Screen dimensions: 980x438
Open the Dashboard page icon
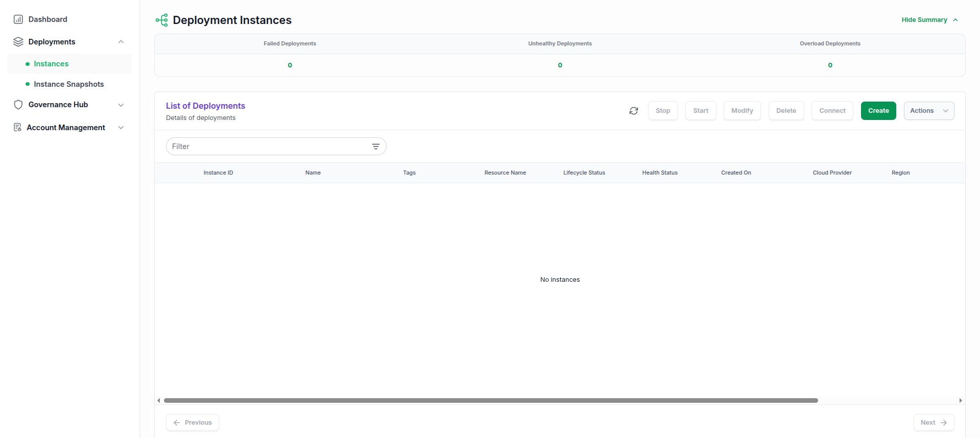pos(18,19)
